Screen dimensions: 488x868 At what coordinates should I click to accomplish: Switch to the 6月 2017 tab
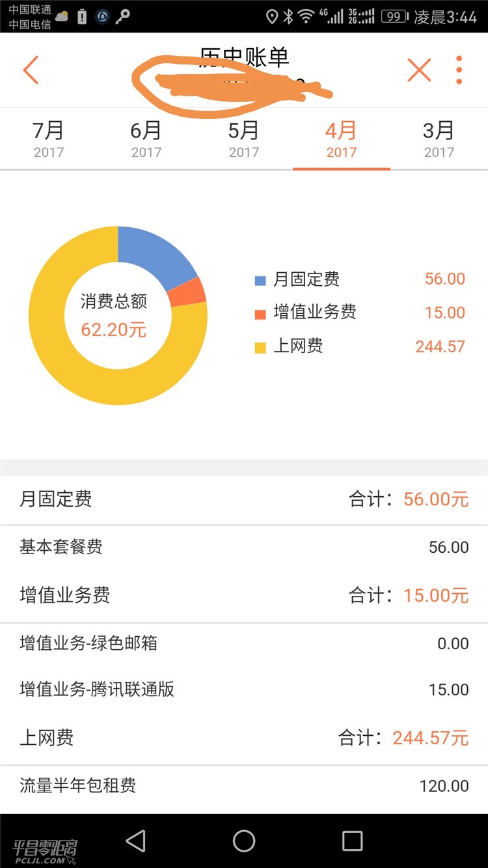point(146,139)
